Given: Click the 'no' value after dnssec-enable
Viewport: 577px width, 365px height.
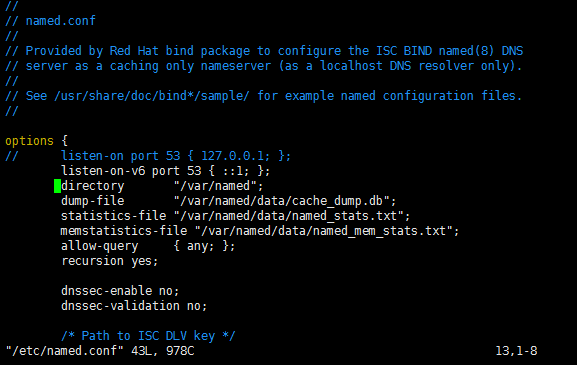Looking at the screenshot, I should [166, 291].
